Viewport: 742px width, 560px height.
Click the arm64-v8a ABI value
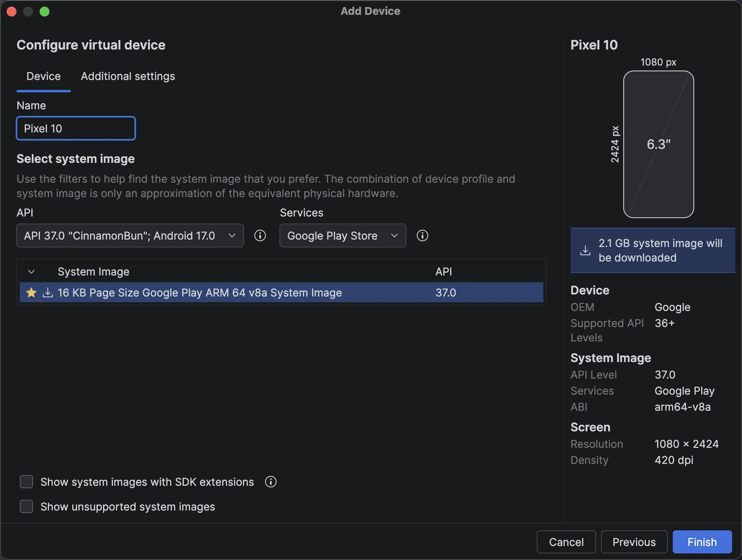pyautogui.click(x=683, y=407)
